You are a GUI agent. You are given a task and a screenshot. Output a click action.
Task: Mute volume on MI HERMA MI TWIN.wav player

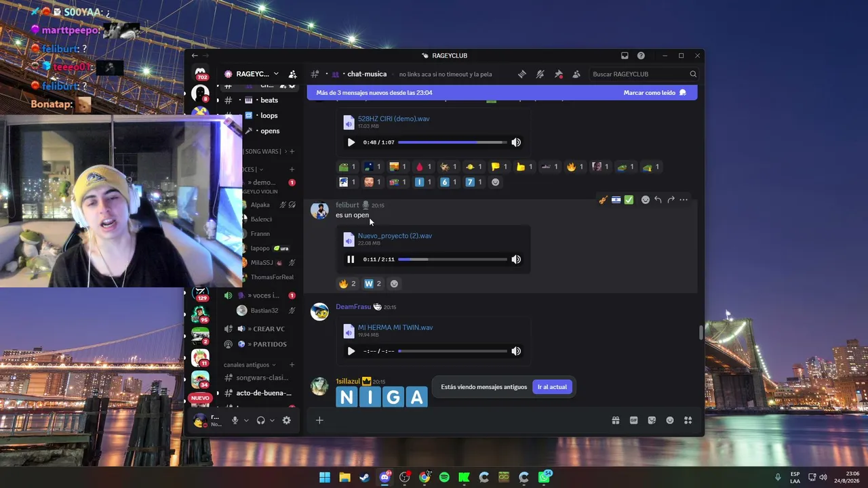[516, 351]
